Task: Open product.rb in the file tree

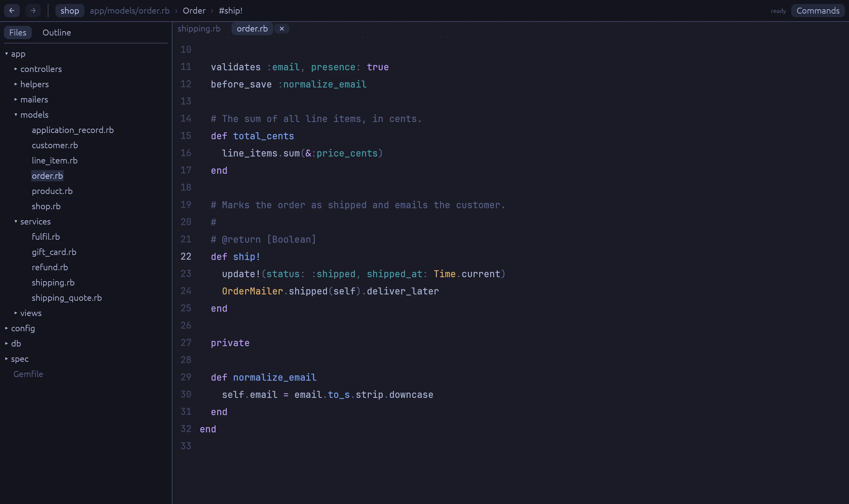Action: [52, 191]
